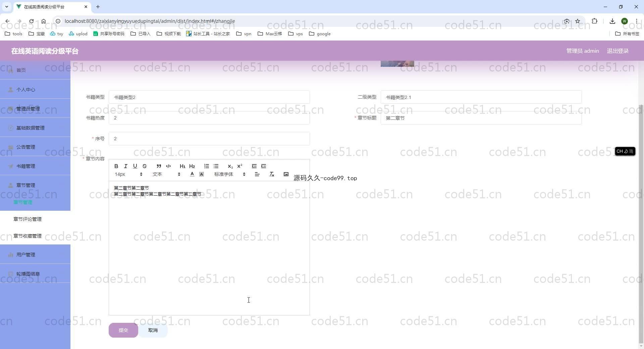Open the 标准字体 font family dropdown
This screenshot has height=349, width=644.
click(x=230, y=174)
